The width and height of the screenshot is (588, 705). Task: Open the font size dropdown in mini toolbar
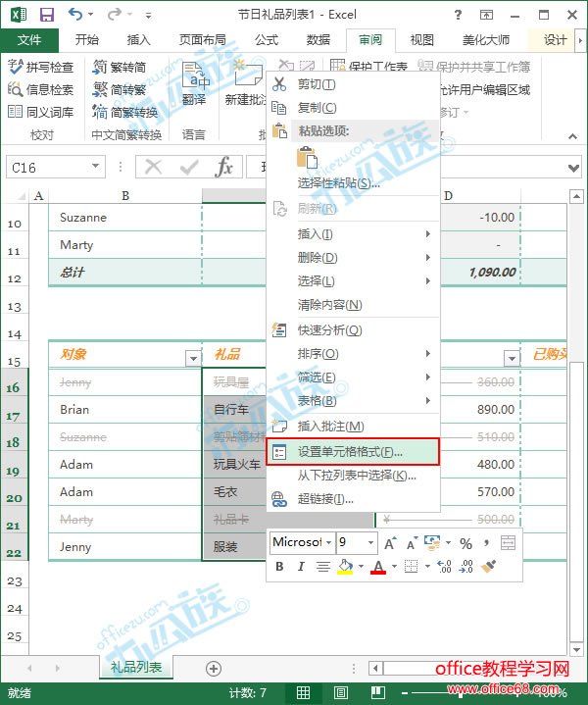370,542
